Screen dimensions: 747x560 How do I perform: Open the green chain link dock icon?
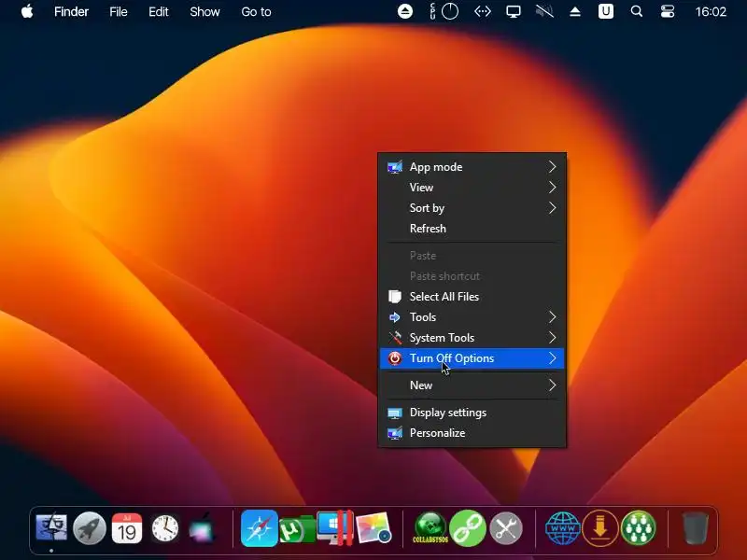[x=468, y=527]
